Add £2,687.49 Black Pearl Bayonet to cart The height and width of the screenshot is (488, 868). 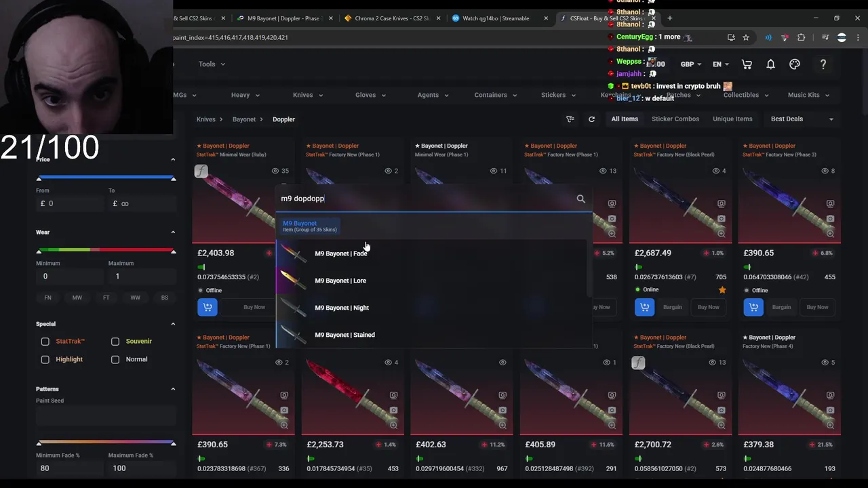(644, 307)
